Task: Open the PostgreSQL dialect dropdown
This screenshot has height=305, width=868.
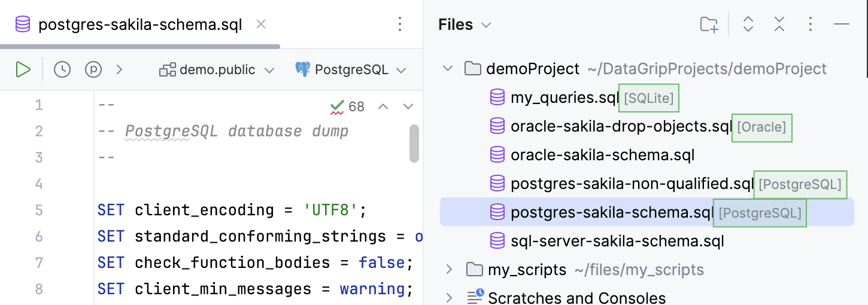Action: (x=351, y=70)
